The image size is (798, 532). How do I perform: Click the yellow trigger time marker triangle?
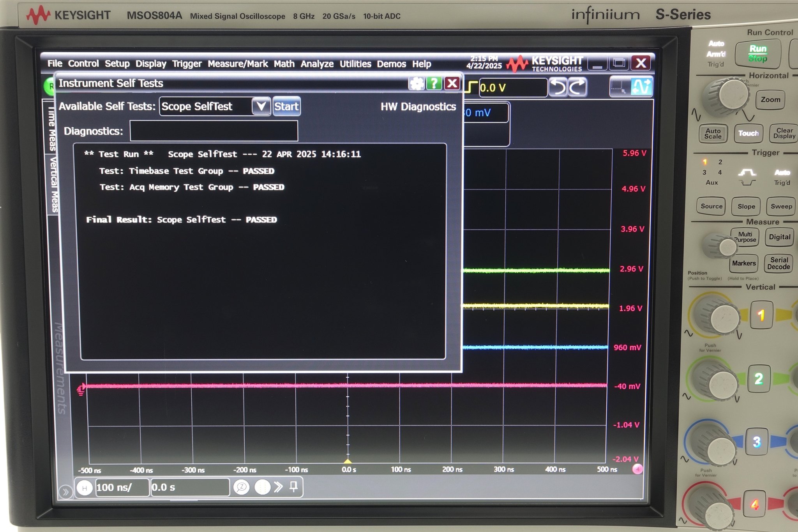coord(348,461)
